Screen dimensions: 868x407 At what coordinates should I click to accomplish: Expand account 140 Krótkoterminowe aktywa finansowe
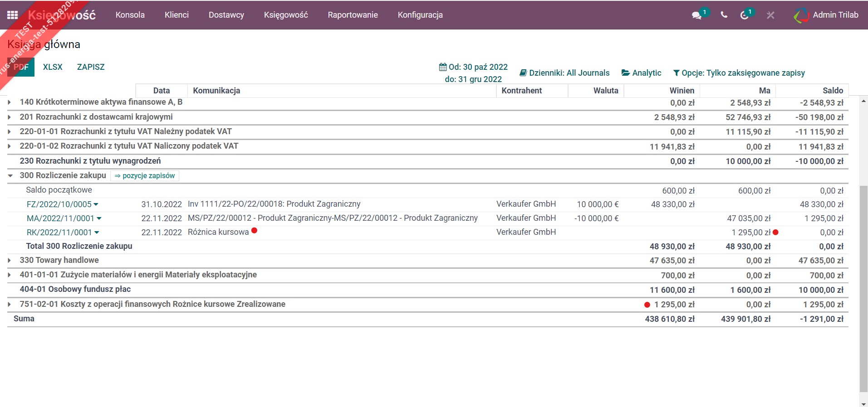coord(10,102)
